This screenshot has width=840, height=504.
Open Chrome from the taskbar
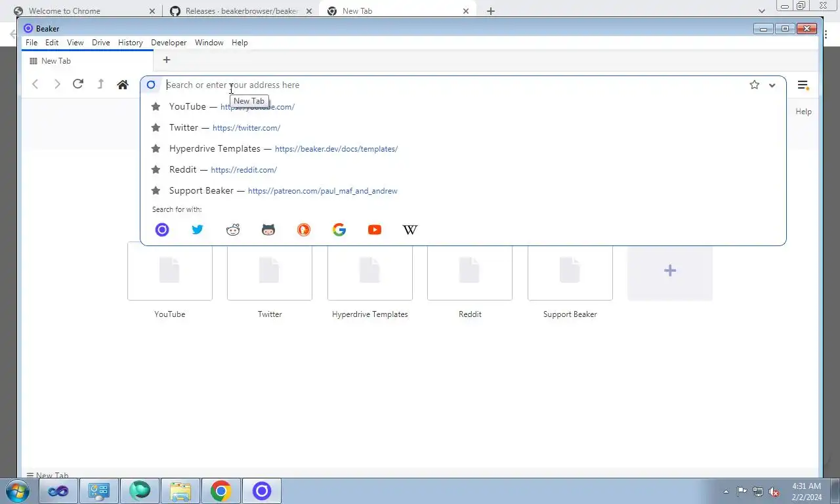pos(221,491)
